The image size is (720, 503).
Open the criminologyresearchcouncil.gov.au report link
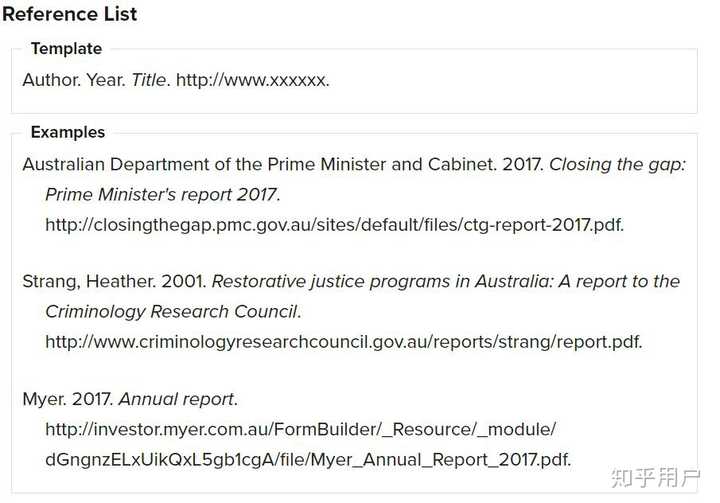click(x=343, y=341)
